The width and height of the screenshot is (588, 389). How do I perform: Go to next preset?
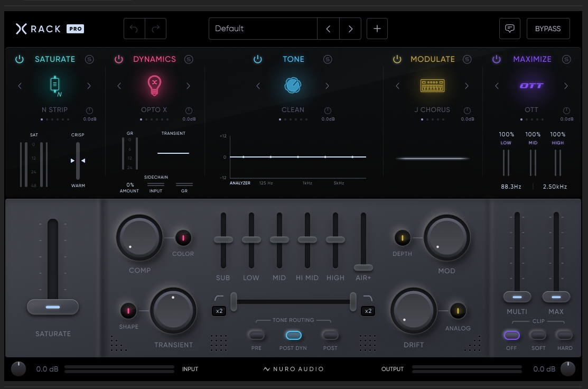[x=350, y=29]
